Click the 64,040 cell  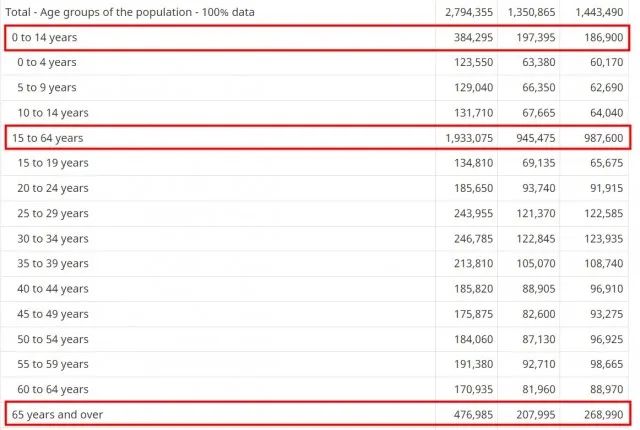point(607,113)
